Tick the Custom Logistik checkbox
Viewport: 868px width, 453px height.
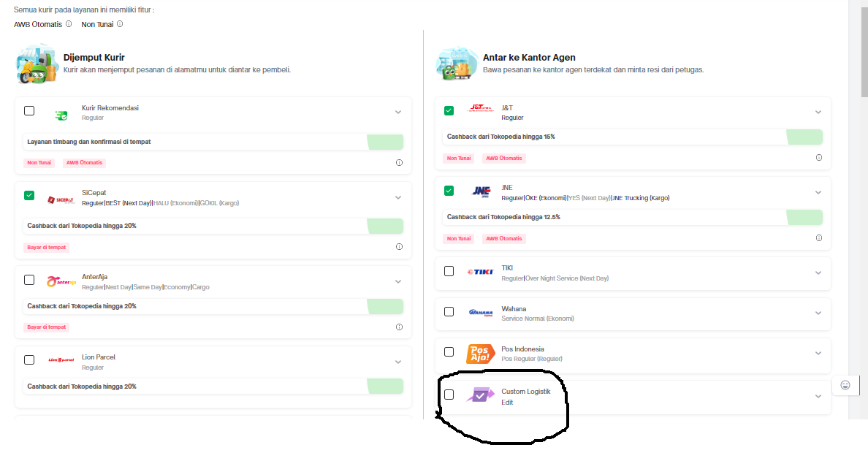pos(449,395)
